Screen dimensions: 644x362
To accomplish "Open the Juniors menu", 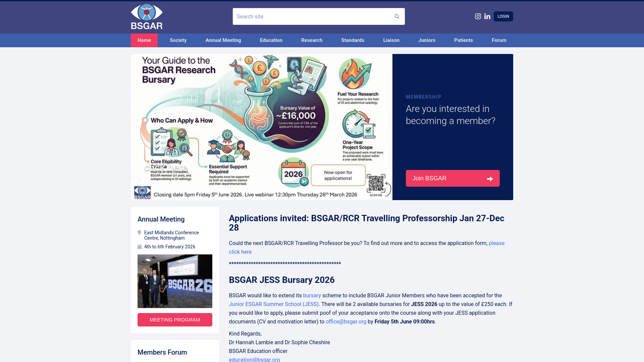I will (427, 40).
